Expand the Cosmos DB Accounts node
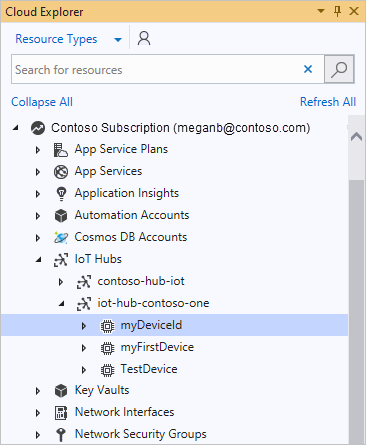366x445 pixels. pos(38,238)
